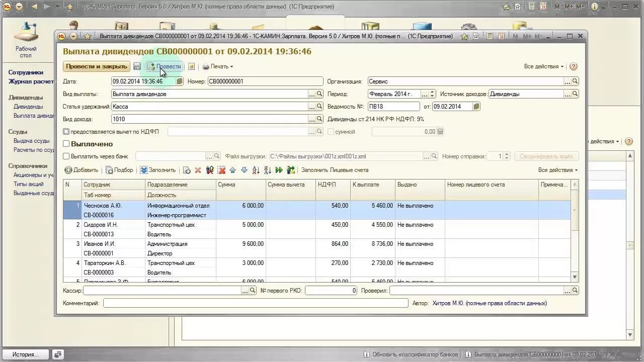Open Обновить классификатор банков notification
Screen dimensions: 644x362
(410, 354)
